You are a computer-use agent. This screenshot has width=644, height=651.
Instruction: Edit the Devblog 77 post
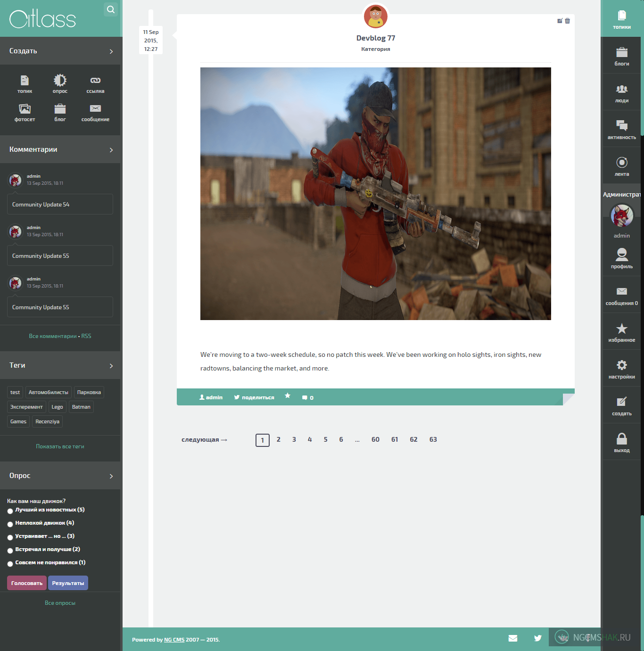[x=560, y=21]
